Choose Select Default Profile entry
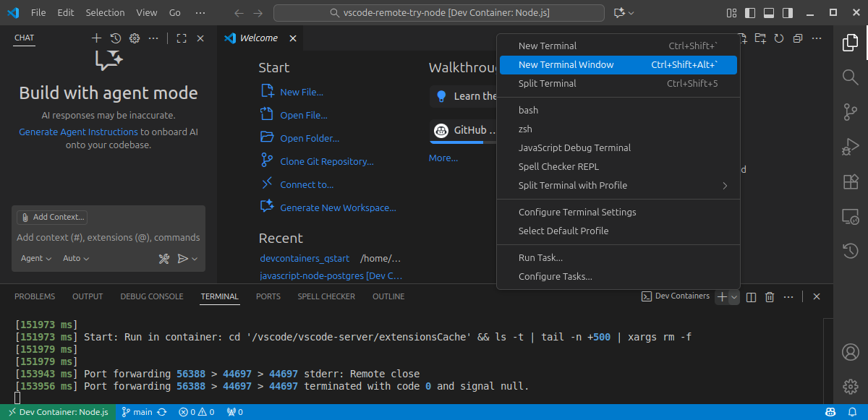This screenshot has height=420, width=868. click(x=618, y=231)
